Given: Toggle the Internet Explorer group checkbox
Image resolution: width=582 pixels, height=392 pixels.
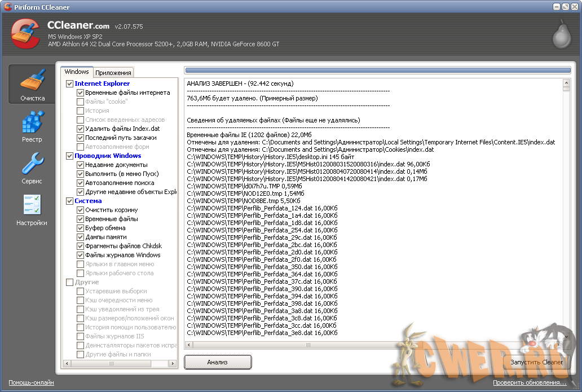Looking at the screenshot, I should pos(69,83).
